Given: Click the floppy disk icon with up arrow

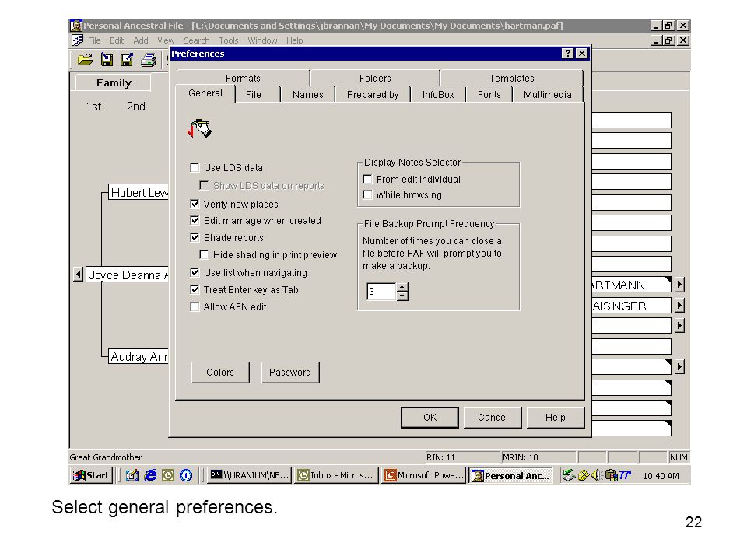Looking at the screenshot, I should click(x=127, y=60).
